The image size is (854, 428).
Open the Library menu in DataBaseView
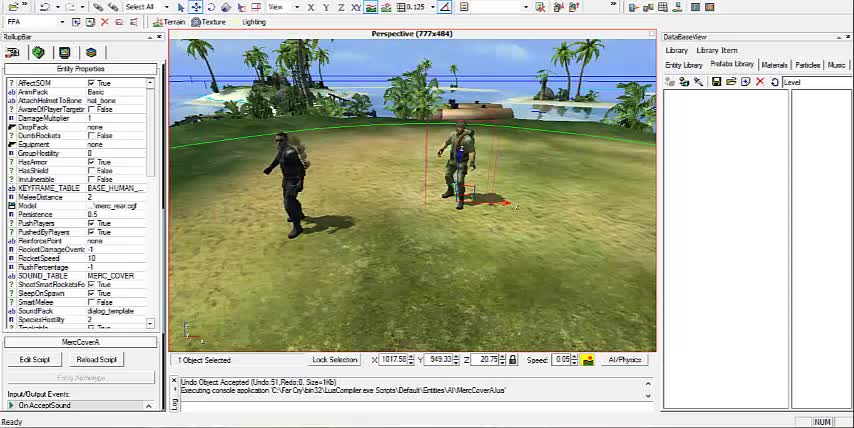pos(676,50)
